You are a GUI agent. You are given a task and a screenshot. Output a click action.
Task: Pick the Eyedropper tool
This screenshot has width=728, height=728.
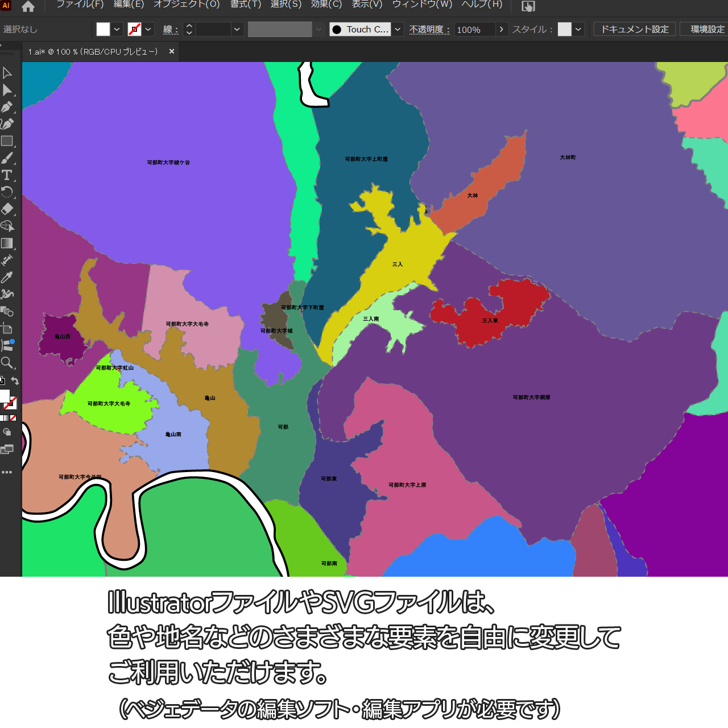(x=7, y=278)
